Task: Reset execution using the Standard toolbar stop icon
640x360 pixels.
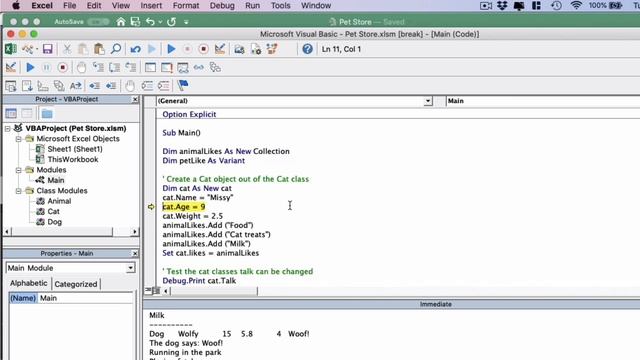Action: pos(203,49)
